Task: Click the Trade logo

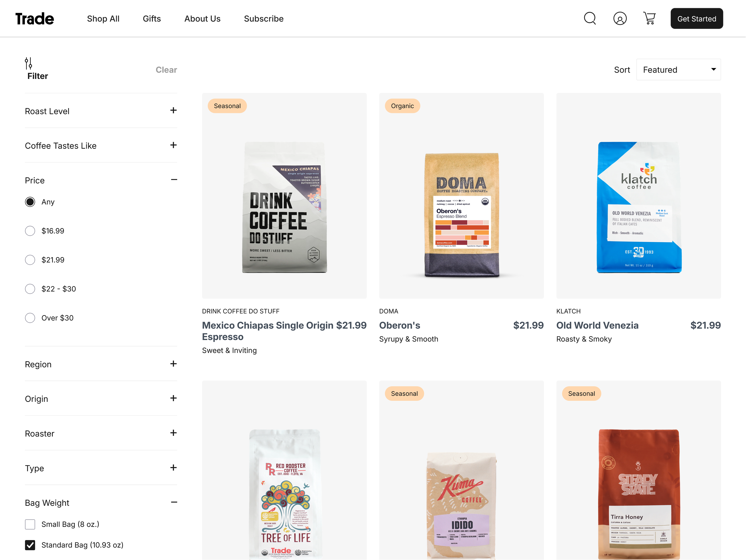Action: 34,19
